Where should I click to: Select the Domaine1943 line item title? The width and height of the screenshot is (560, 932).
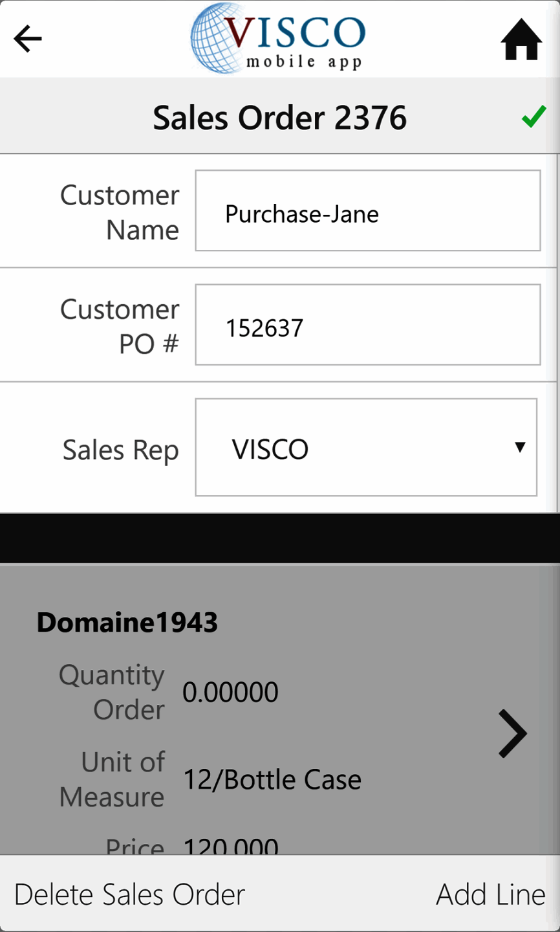click(127, 623)
